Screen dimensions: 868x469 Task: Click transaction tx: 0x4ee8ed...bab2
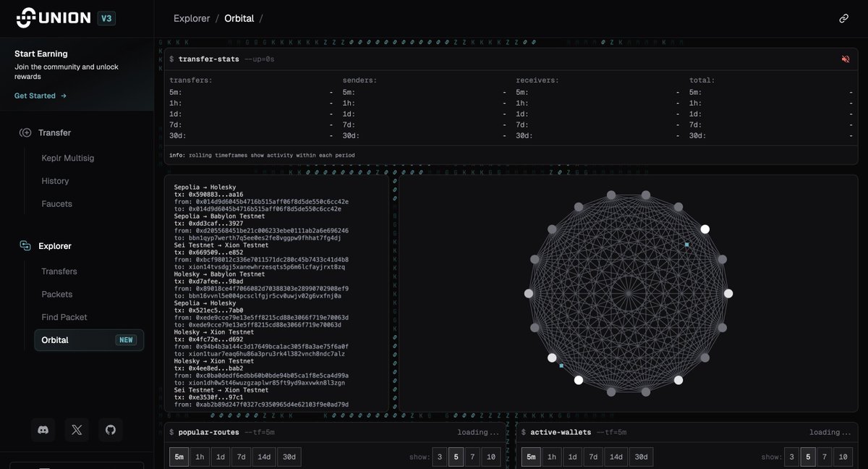click(x=209, y=368)
